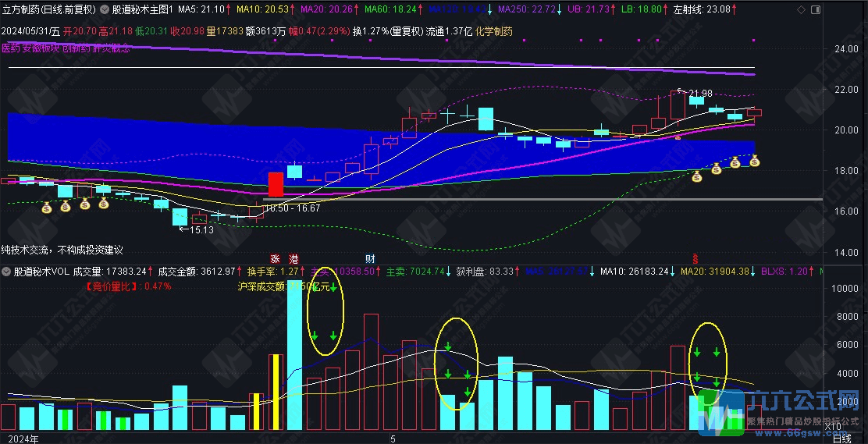The image size is (868, 444).
Task: Click the 21.98 high price label
Action: [x=699, y=94]
